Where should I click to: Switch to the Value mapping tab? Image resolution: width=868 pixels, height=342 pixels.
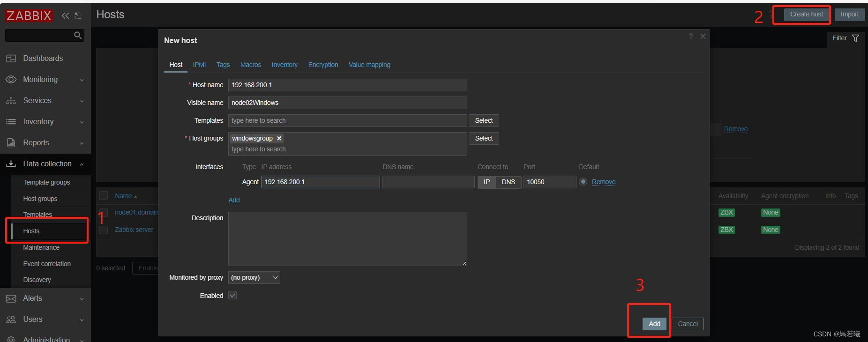(x=369, y=65)
